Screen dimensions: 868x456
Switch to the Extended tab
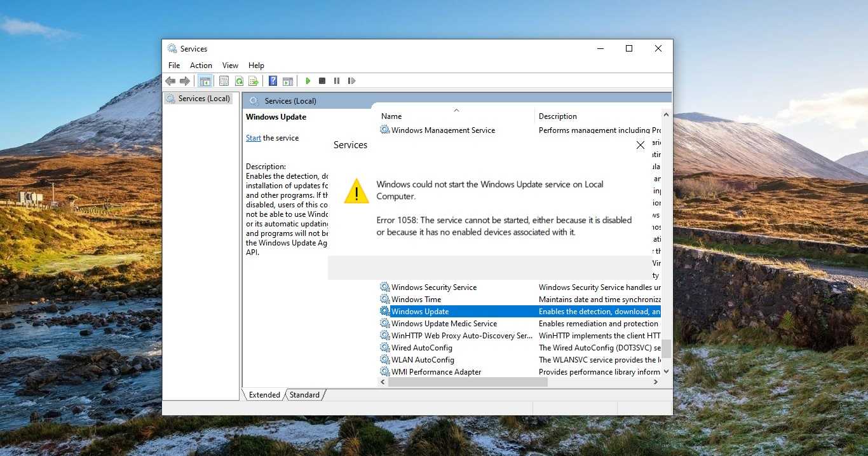click(x=264, y=395)
